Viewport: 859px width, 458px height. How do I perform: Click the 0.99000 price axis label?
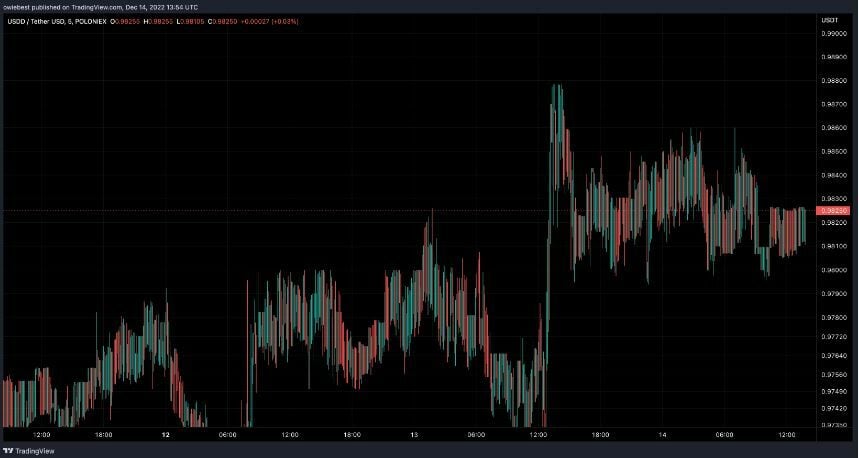click(833, 33)
